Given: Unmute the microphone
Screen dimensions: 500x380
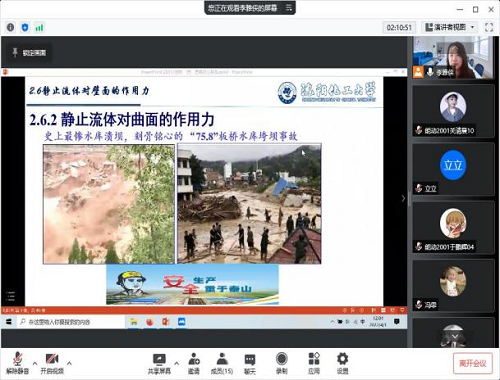Looking at the screenshot, I should pos(17,363).
